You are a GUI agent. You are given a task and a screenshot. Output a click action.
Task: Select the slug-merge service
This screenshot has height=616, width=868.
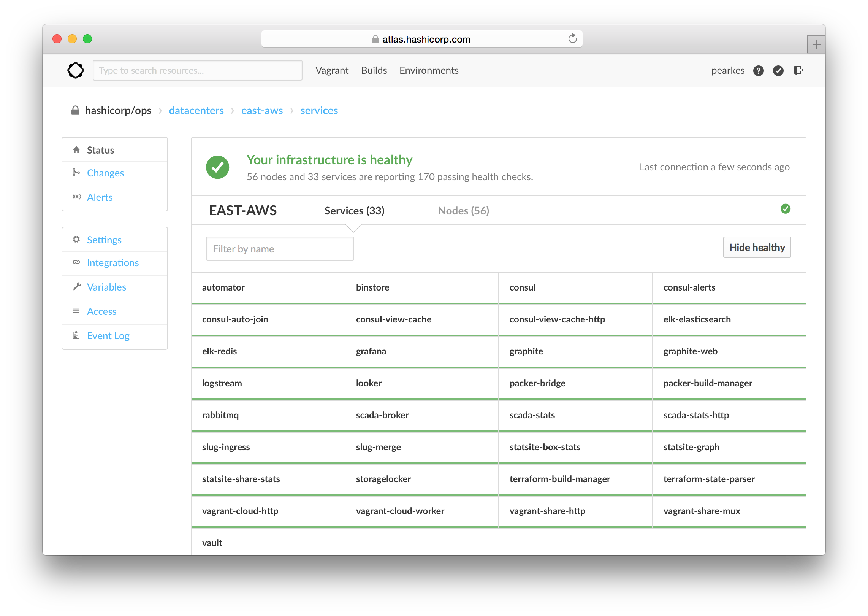(x=422, y=448)
